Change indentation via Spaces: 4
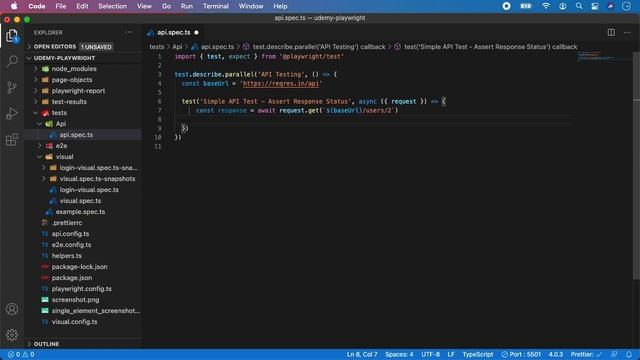This screenshot has height=360, width=640. click(x=399, y=354)
